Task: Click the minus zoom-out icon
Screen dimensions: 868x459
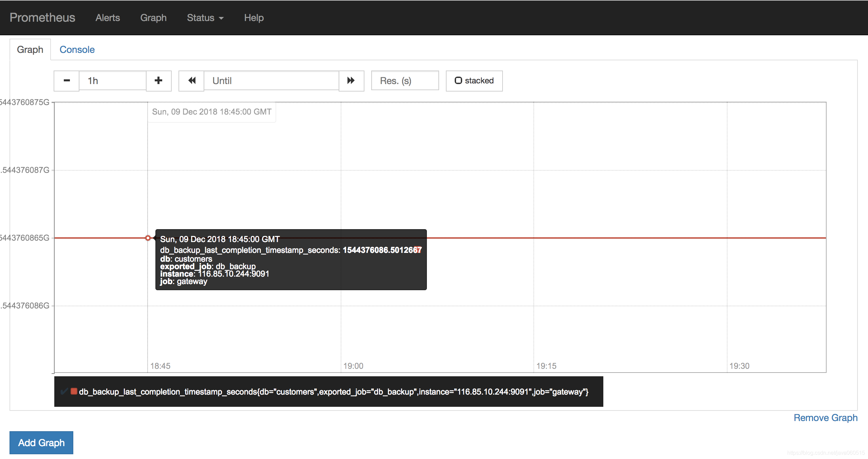Action: (67, 80)
